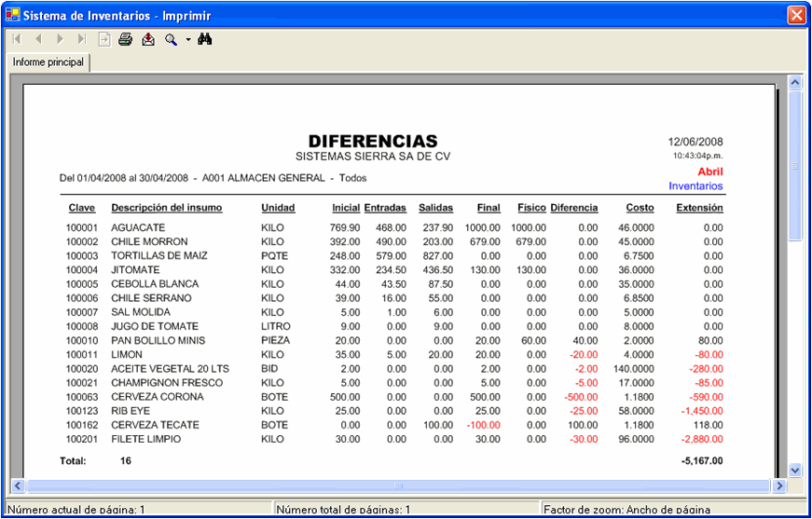Click the blue Inventarios text in report
Viewport: 812px width, 519px height.
[695, 186]
